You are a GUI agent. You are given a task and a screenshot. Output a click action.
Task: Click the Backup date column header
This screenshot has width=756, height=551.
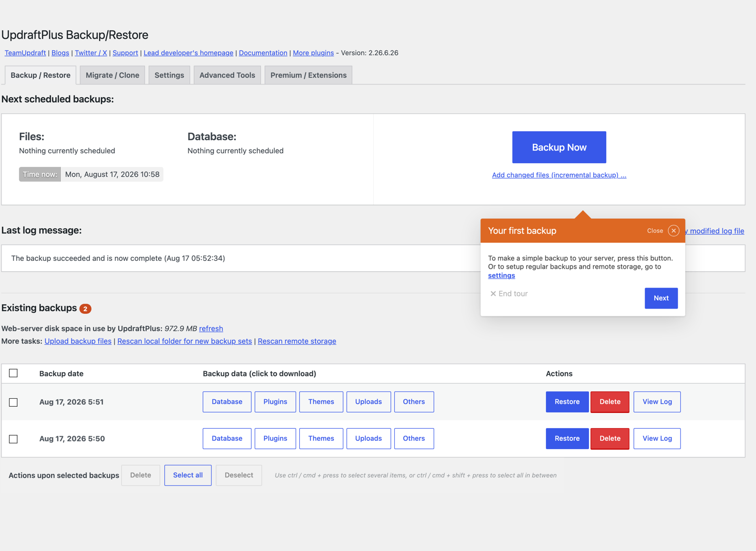tap(61, 374)
